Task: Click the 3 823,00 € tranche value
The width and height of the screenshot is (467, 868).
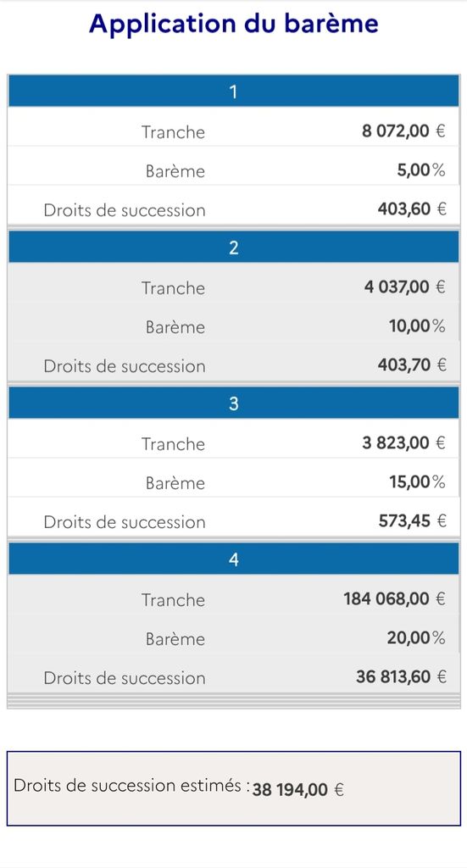Action: (404, 443)
